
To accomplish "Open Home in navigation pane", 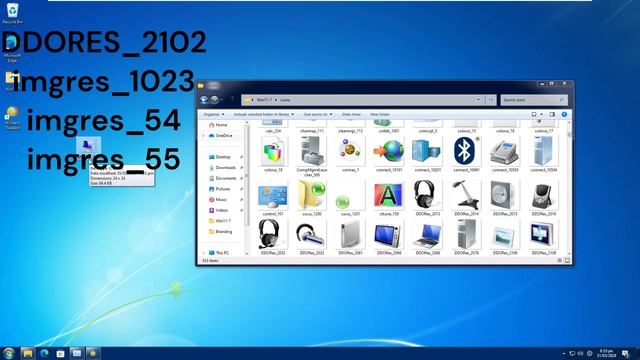I will pyautogui.click(x=218, y=125).
